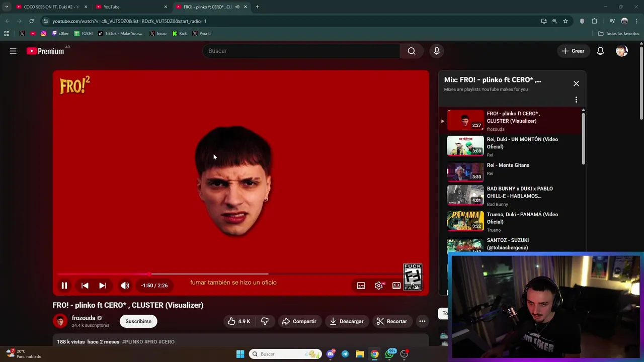Open the frozouda channel name link
The image size is (644, 362).
point(84,318)
